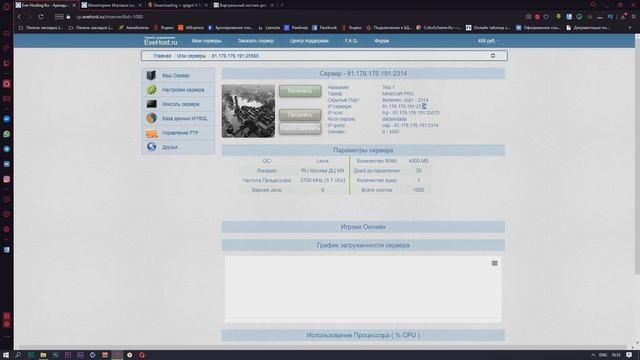The height and width of the screenshot is (360, 640).
Task: Switch to "Мониторинг Игровых" browser tab
Action: (111, 5)
